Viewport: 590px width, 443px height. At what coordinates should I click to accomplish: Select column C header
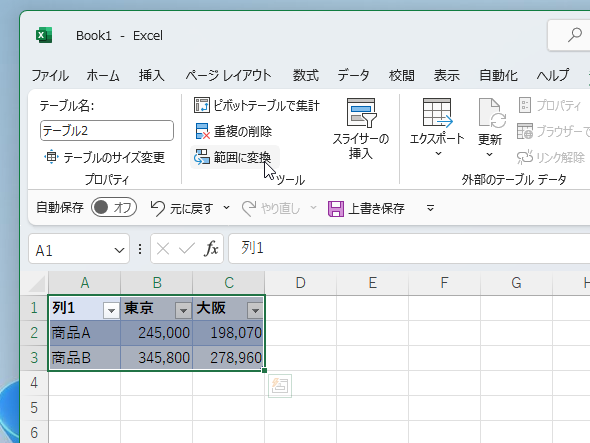[229, 283]
